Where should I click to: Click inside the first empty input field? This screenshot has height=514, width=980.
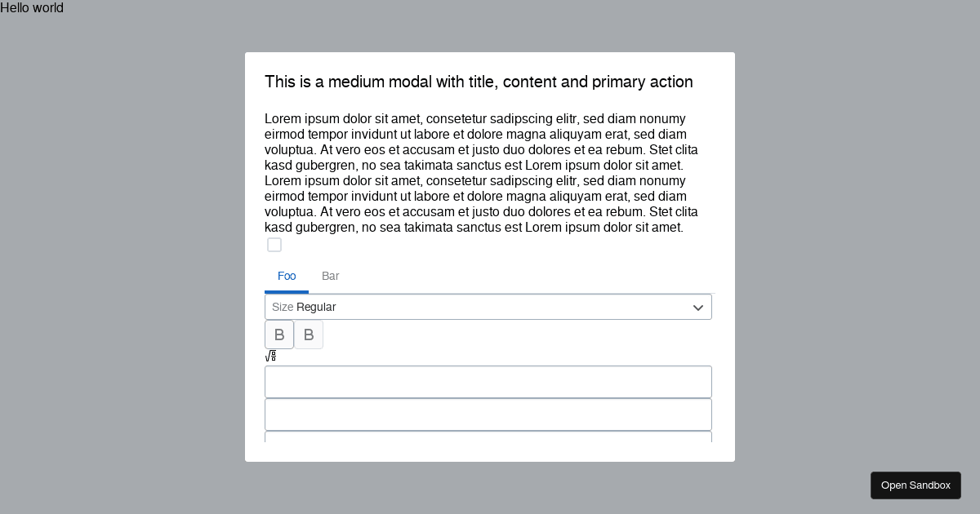(488, 382)
